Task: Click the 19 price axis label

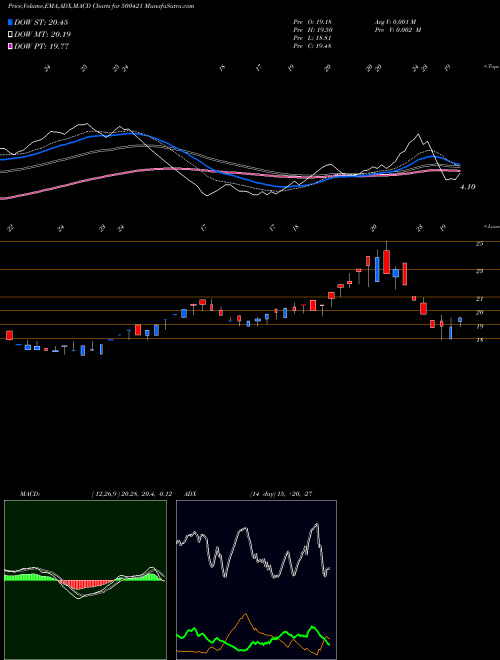Action: pos(479,327)
